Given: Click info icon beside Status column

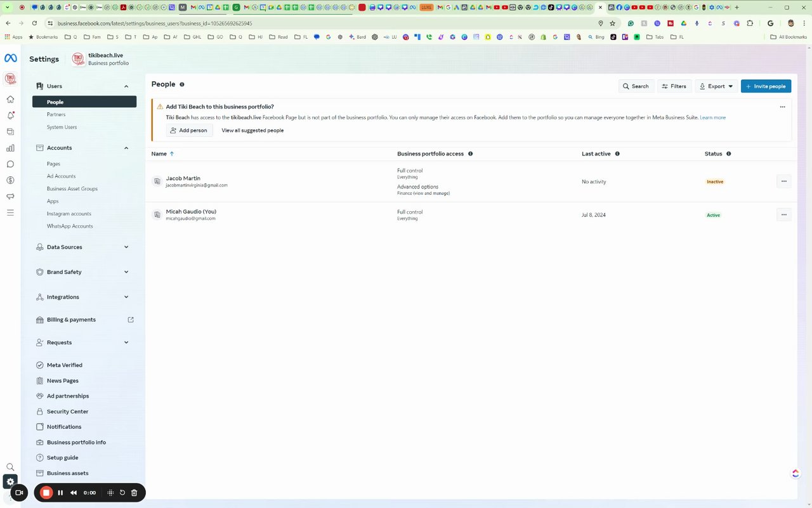Looking at the screenshot, I should coord(728,154).
